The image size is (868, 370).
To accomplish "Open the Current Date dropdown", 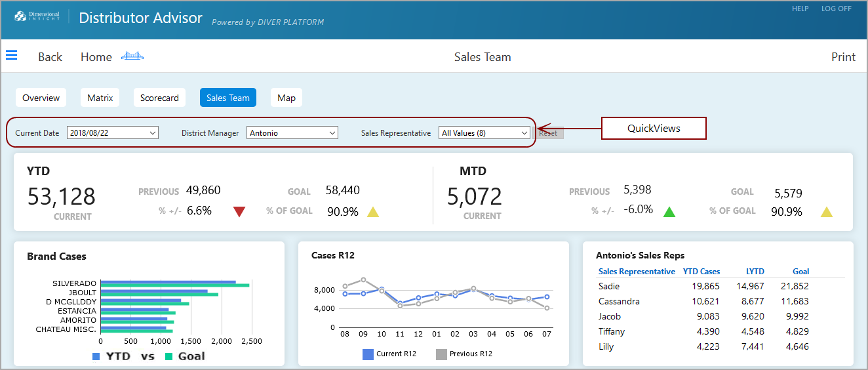I will tap(113, 133).
